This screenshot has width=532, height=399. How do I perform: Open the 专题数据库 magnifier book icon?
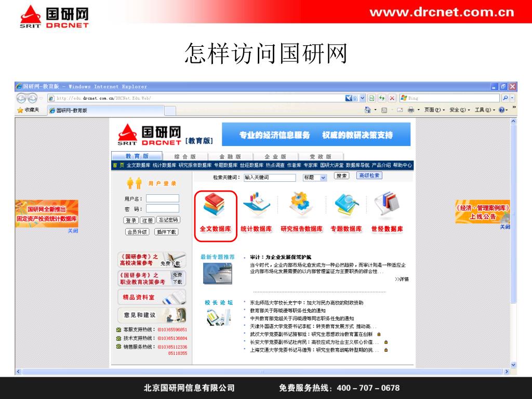(x=346, y=205)
